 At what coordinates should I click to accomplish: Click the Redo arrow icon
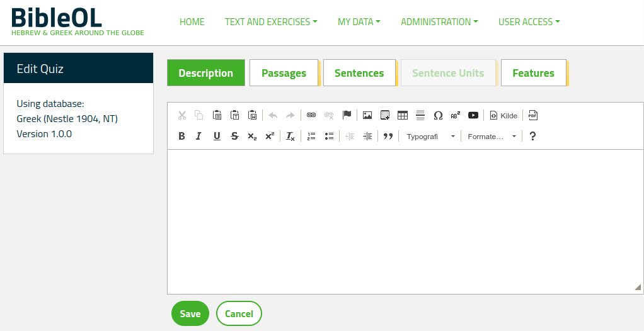[x=290, y=115]
